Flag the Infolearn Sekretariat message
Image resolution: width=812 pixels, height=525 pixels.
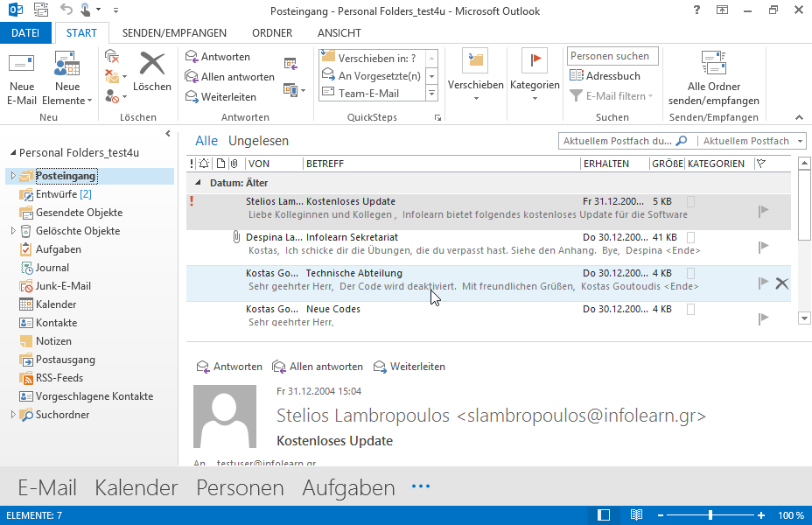(x=763, y=247)
